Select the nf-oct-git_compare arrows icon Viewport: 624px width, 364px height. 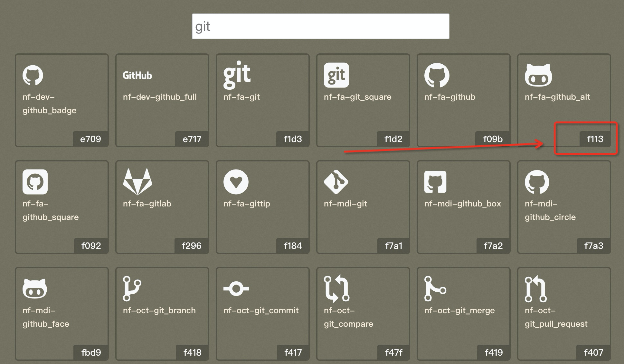[x=336, y=288]
